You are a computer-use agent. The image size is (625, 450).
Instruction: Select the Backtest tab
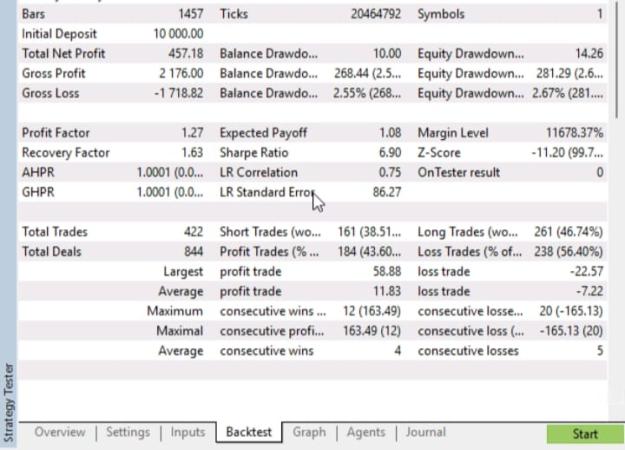tap(249, 432)
